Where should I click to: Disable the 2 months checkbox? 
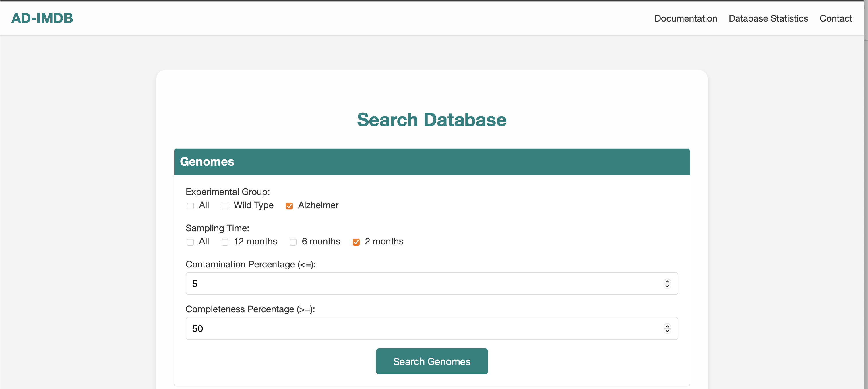tap(356, 242)
